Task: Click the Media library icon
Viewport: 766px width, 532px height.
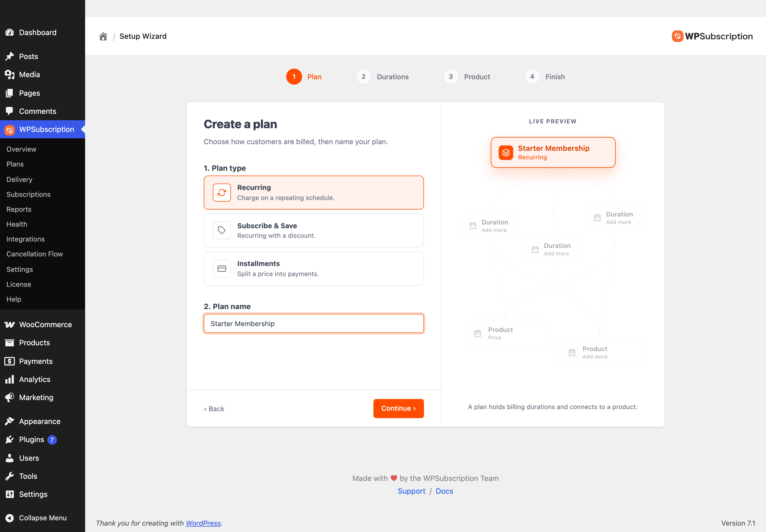Action: coord(10,75)
